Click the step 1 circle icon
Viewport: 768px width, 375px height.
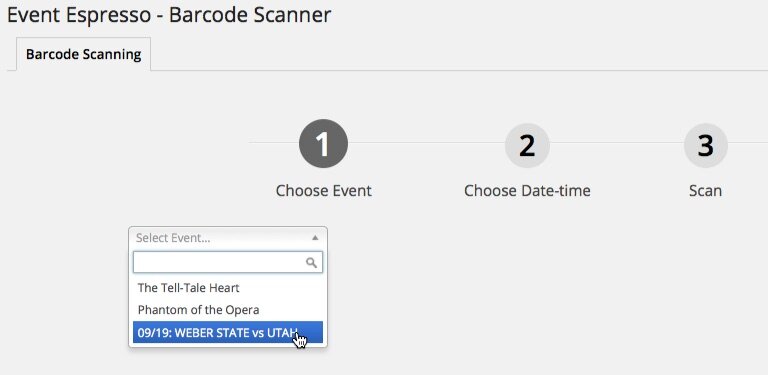(323, 143)
